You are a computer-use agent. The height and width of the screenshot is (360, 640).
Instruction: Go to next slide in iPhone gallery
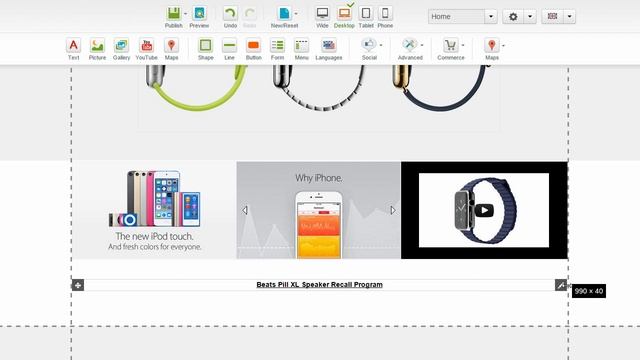[393, 210]
